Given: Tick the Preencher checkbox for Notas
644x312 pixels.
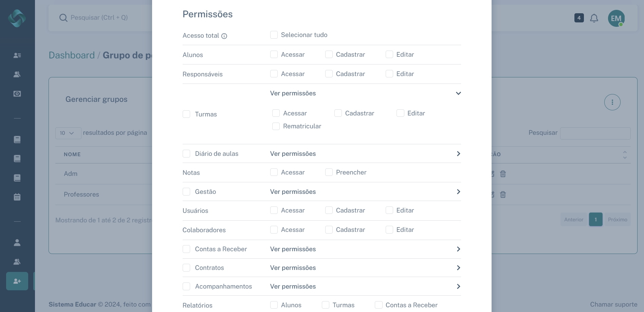Looking at the screenshot, I should (329, 172).
